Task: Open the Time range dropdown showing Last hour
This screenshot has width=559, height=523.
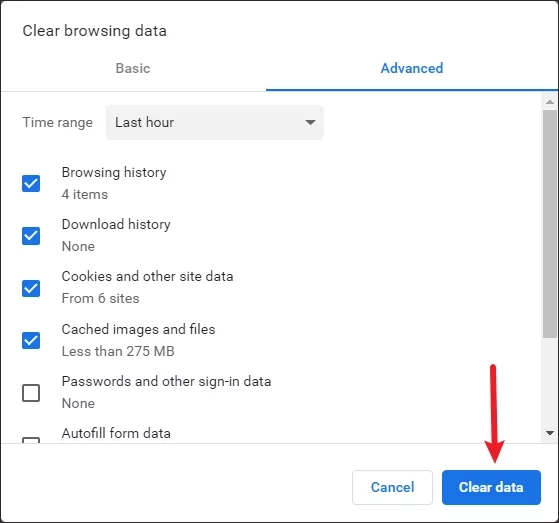Action: coord(215,123)
